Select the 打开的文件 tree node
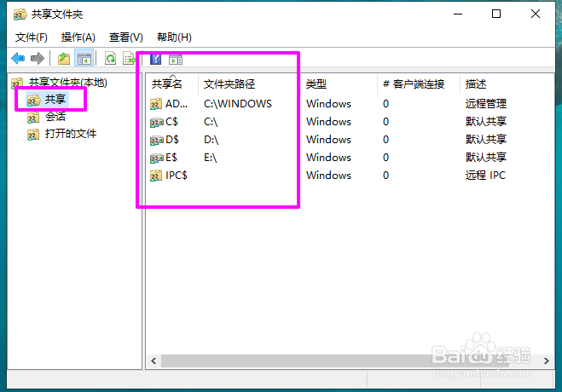The image size is (562, 392). tap(71, 134)
